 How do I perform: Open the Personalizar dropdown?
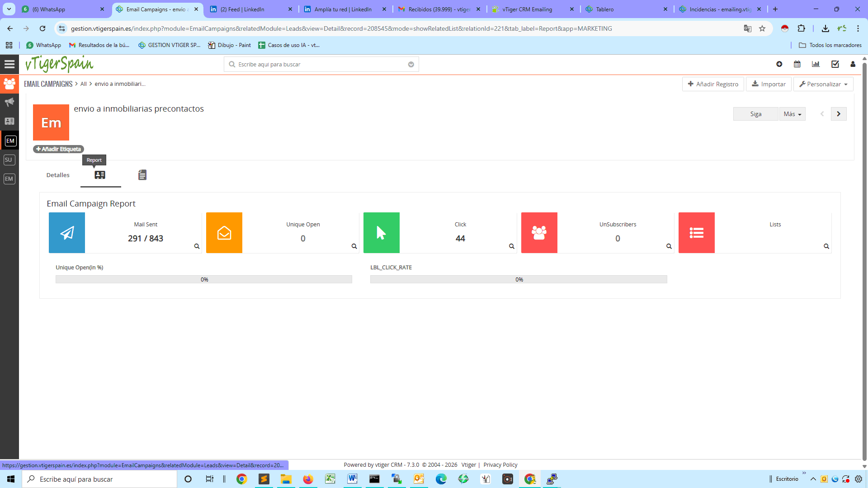click(823, 84)
